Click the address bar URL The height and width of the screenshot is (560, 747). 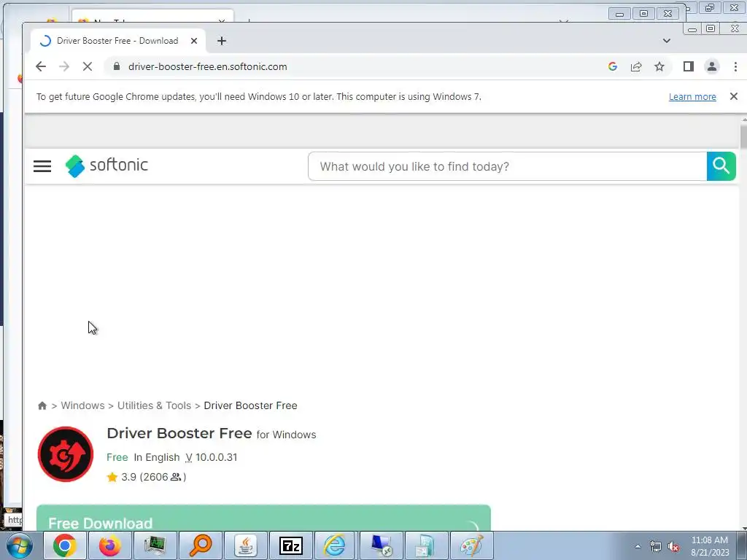pyautogui.click(x=208, y=66)
